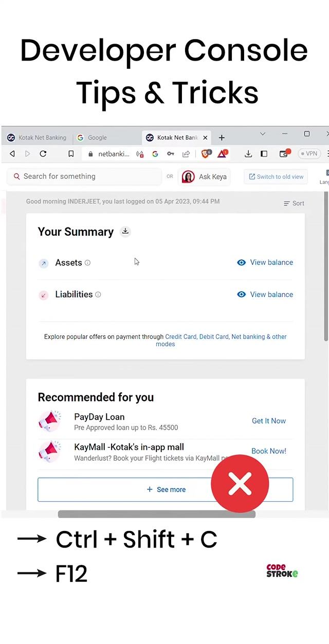Click the share icon in address bar
This screenshot has width=329, height=644.
point(186,154)
